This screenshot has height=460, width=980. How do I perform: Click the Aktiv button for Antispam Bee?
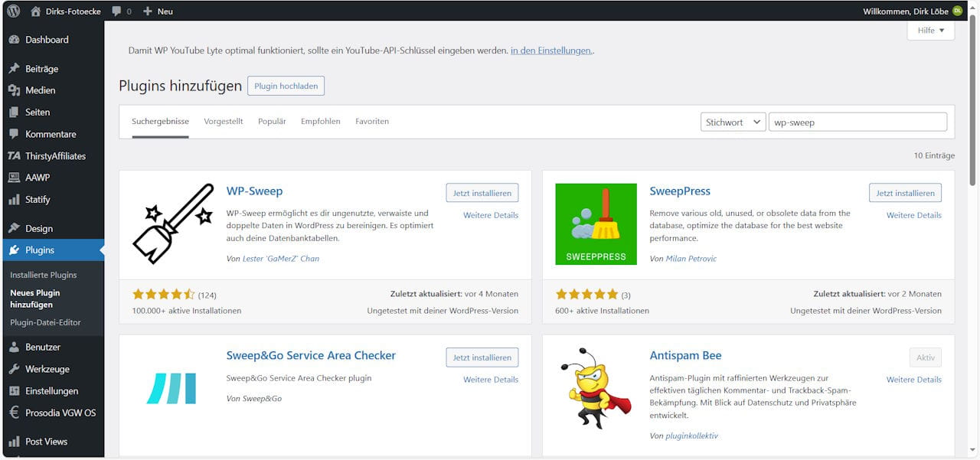926,357
